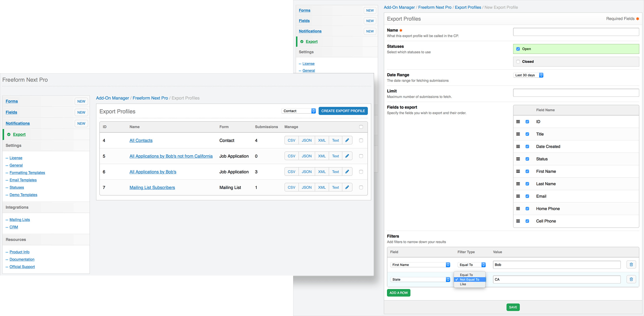This screenshot has height=316, width=644.
Task: Open the Contact form dropdown
Action: 299,111
